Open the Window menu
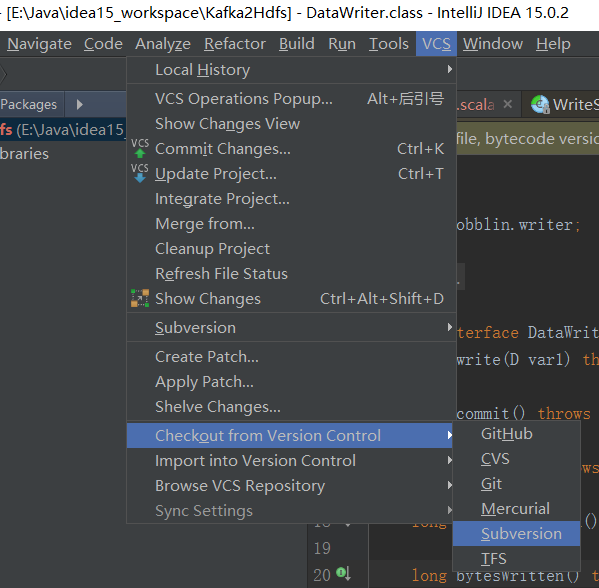Screen dimensions: 599x588 click(x=493, y=44)
